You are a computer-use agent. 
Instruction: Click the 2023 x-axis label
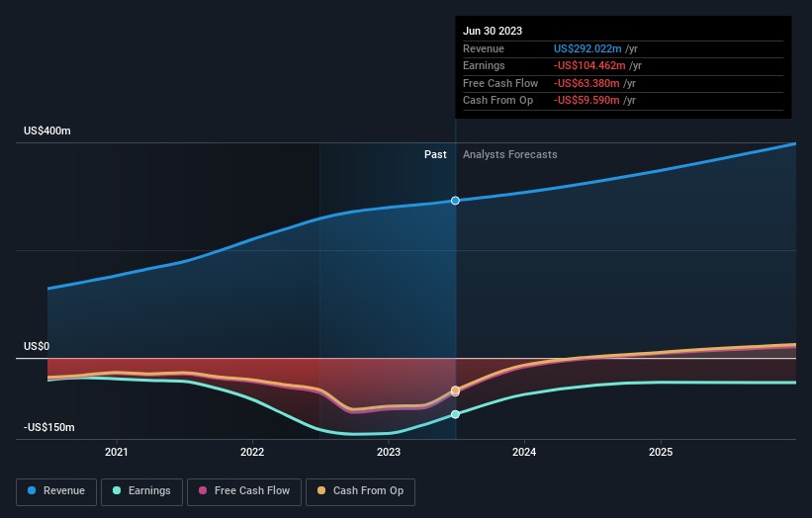[x=389, y=453]
